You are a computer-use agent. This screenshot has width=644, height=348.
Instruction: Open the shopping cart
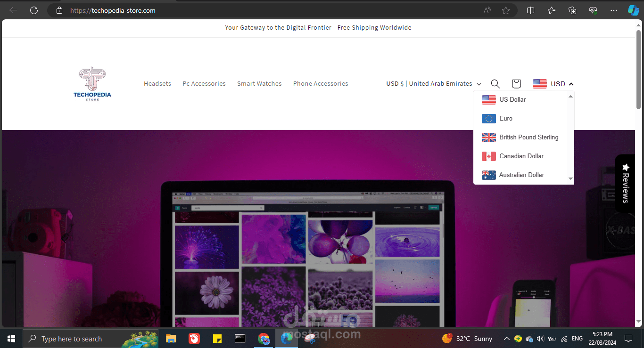coord(516,84)
